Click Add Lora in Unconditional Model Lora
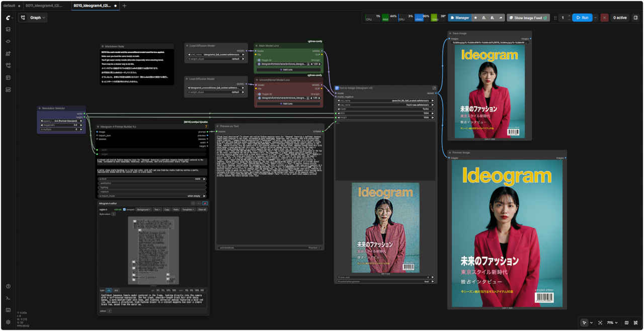 [288, 104]
